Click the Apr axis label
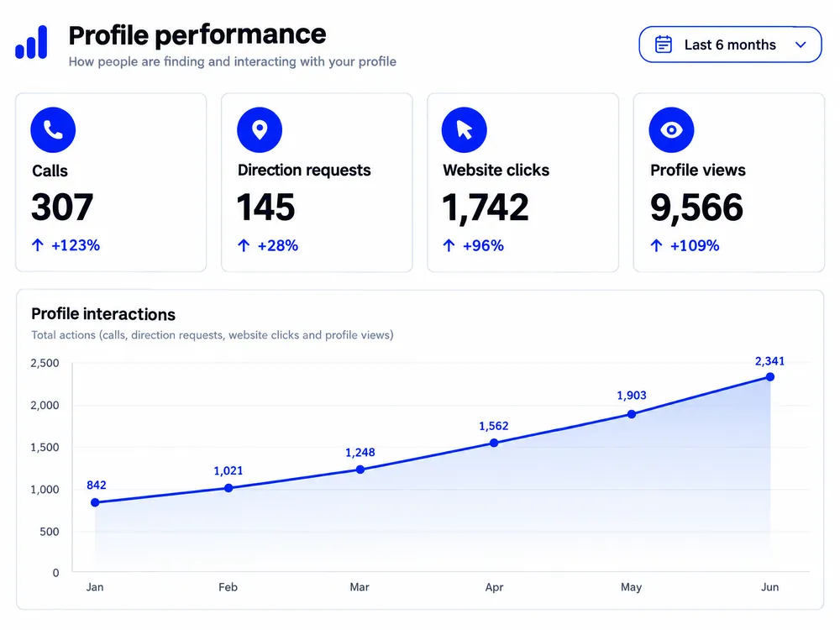 (x=494, y=588)
